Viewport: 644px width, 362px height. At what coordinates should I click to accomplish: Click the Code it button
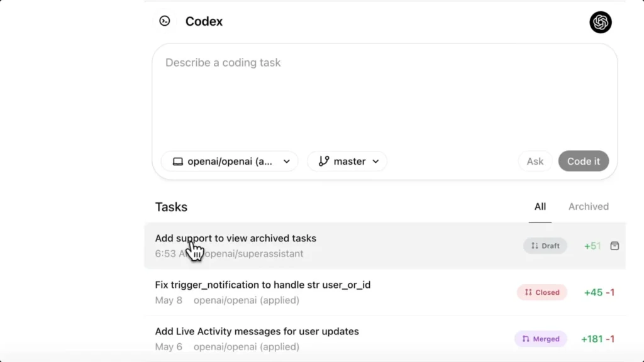tap(583, 162)
